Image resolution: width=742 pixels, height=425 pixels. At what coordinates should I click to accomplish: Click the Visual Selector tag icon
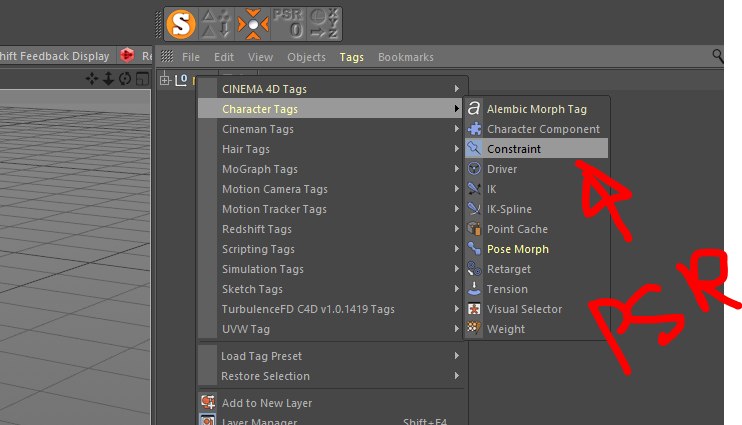(474, 309)
